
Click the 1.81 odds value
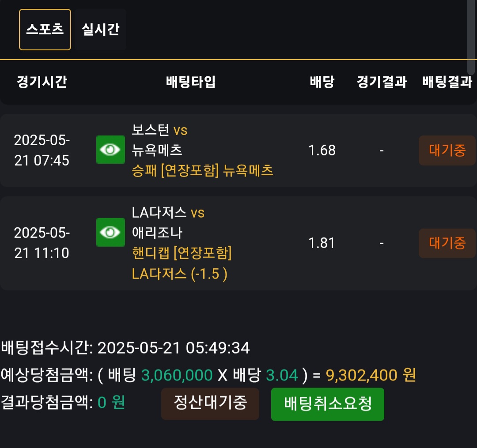(x=322, y=243)
